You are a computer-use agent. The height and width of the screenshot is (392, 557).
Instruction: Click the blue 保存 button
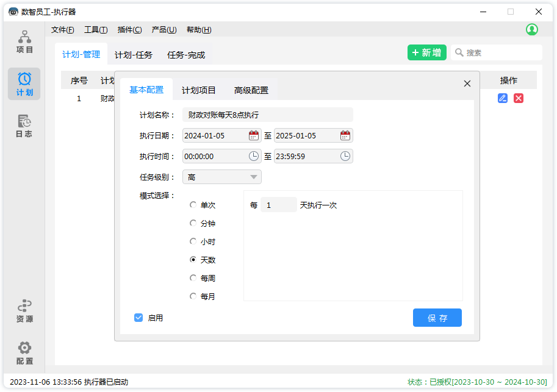pyautogui.click(x=437, y=318)
